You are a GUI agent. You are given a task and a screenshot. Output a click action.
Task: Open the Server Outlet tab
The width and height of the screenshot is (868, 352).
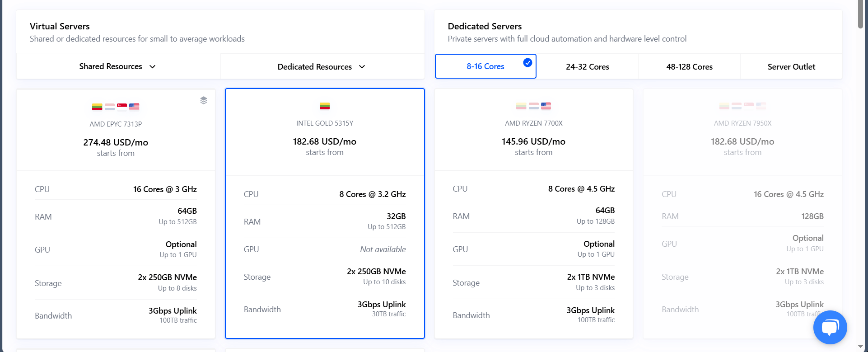coord(791,67)
